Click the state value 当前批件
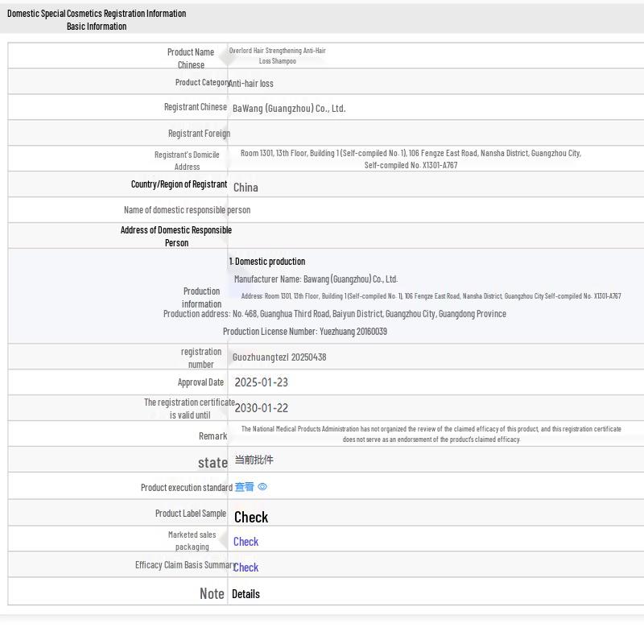This screenshot has width=644, height=644. pyautogui.click(x=254, y=460)
